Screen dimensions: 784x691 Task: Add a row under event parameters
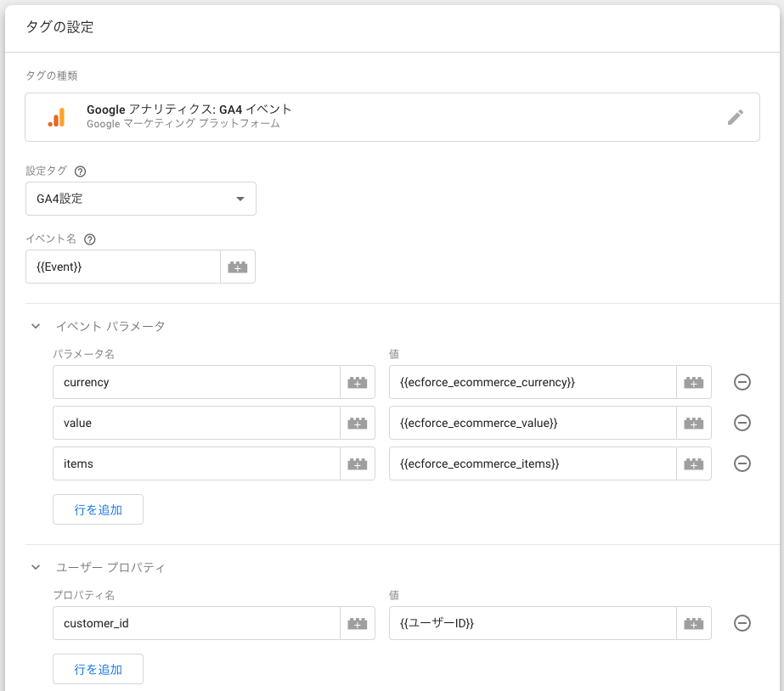tap(98, 509)
